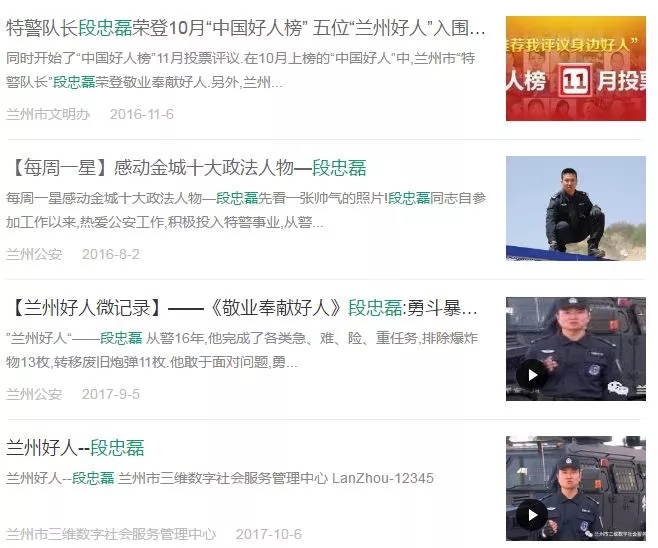Image resolution: width=658 pixels, height=548 pixels.
Task: Click the summary mentioning 从警16年
Action: coord(242,350)
